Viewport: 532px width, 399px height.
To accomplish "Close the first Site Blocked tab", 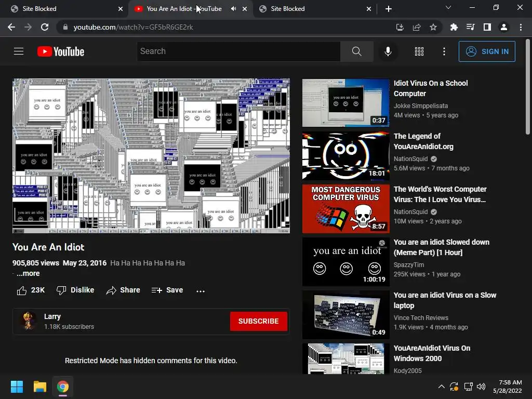I will pos(121,9).
